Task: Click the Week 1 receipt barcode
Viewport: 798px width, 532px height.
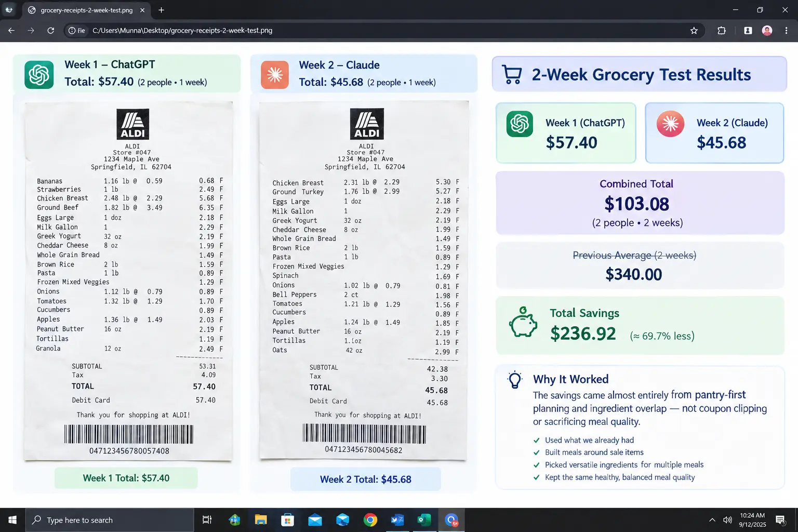Action: pos(129,434)
